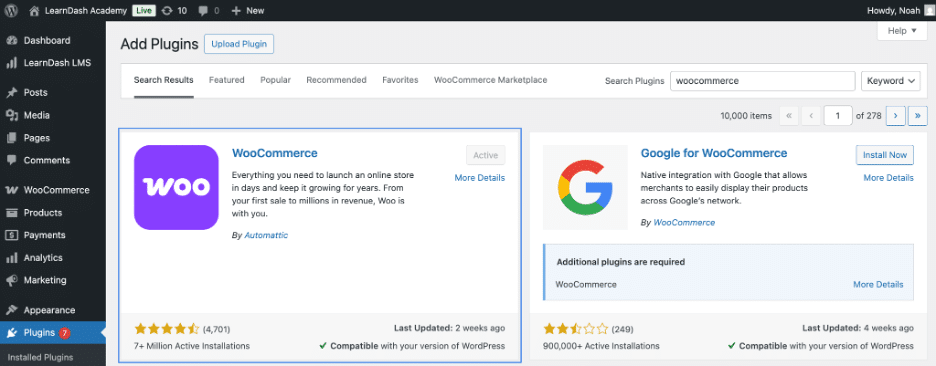Click the Marketing megaphone icon

click(x=11, y=280)
